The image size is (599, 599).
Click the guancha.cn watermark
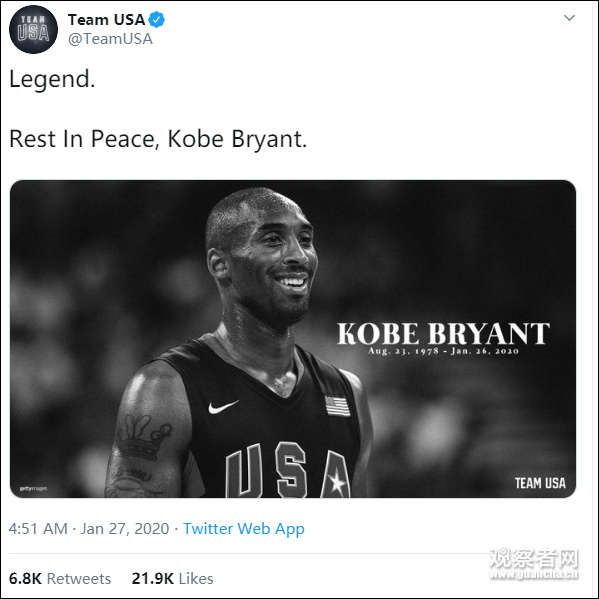click(x=534, y=564)
